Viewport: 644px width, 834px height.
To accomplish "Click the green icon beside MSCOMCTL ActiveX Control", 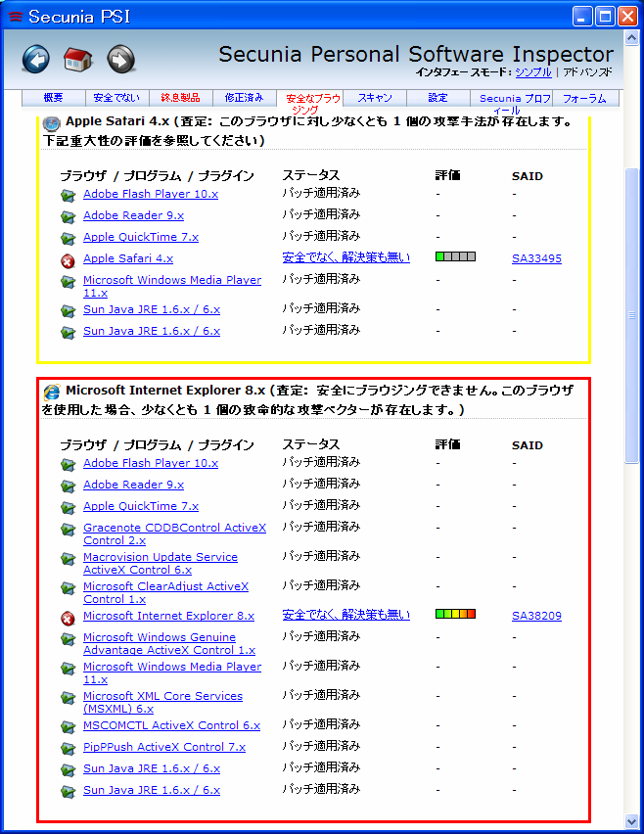I will click(68, 727).
